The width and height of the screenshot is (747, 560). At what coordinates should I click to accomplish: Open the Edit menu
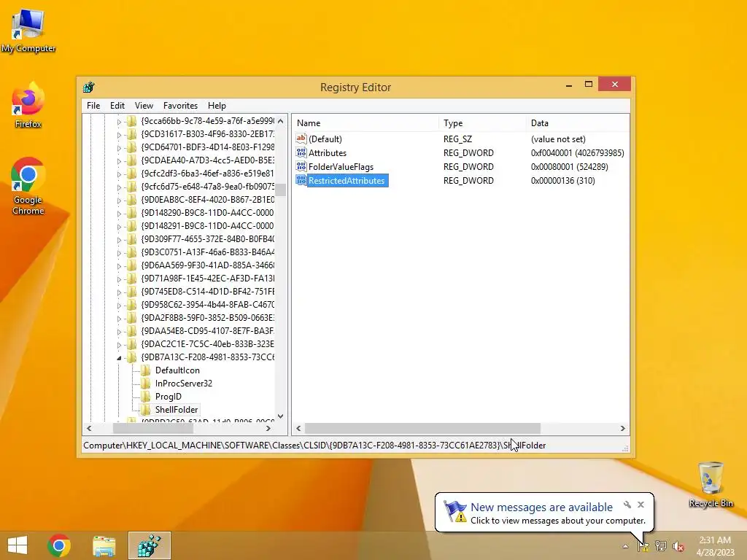(x=117, y=106)
